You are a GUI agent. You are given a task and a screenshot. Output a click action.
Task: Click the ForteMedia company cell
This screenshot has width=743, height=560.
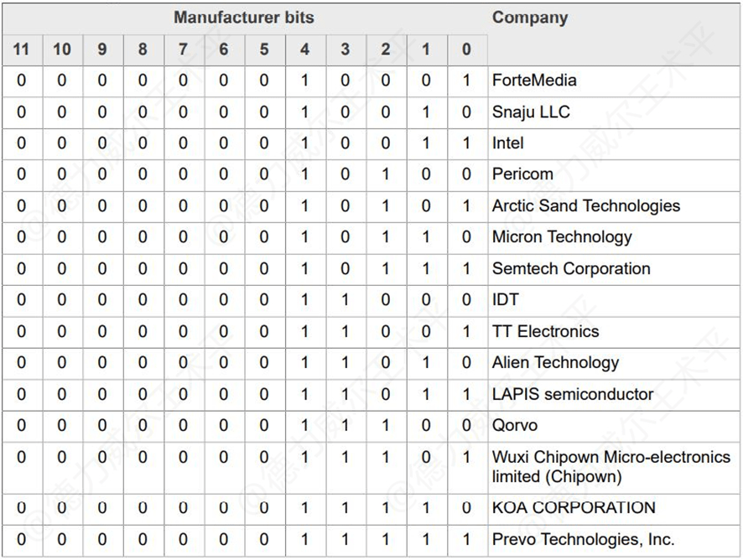(534, 80)
